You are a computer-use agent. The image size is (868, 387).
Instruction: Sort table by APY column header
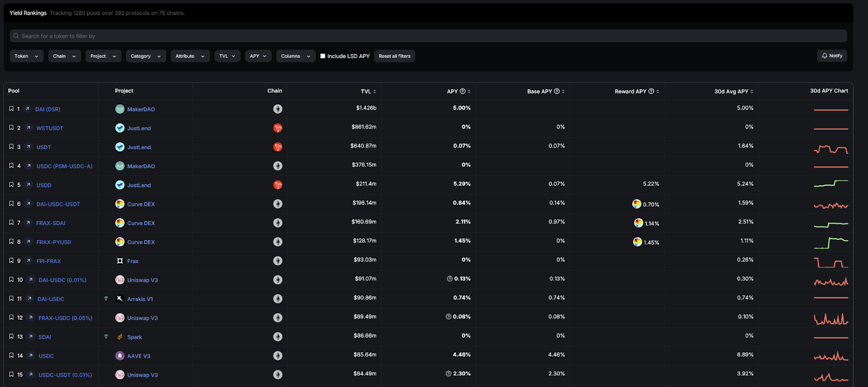pyautogui.click(x=458, y=91)
